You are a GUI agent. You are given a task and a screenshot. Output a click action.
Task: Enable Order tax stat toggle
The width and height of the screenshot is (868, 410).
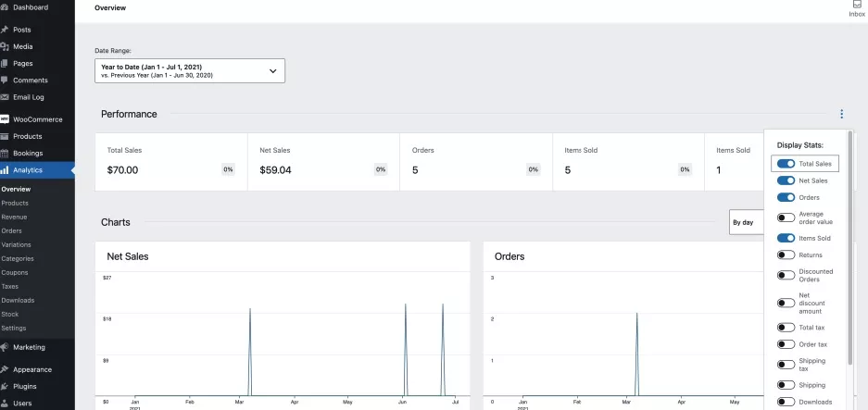click(786, 344)
